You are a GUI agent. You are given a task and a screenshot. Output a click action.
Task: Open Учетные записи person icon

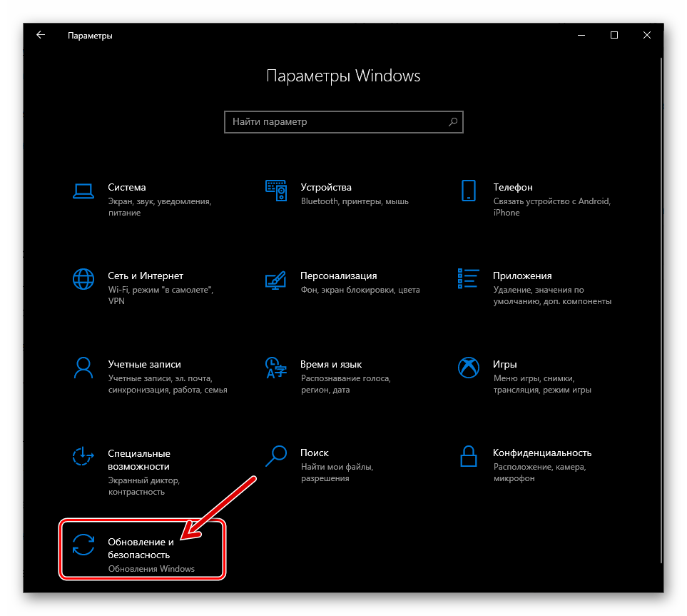coord(83,368)
